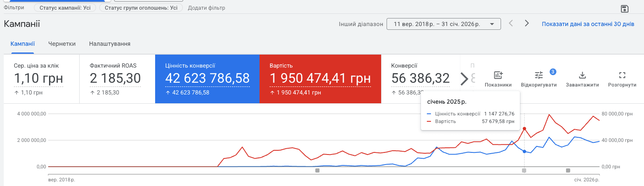Go to next date range arrow

click(x=527, y=24)
